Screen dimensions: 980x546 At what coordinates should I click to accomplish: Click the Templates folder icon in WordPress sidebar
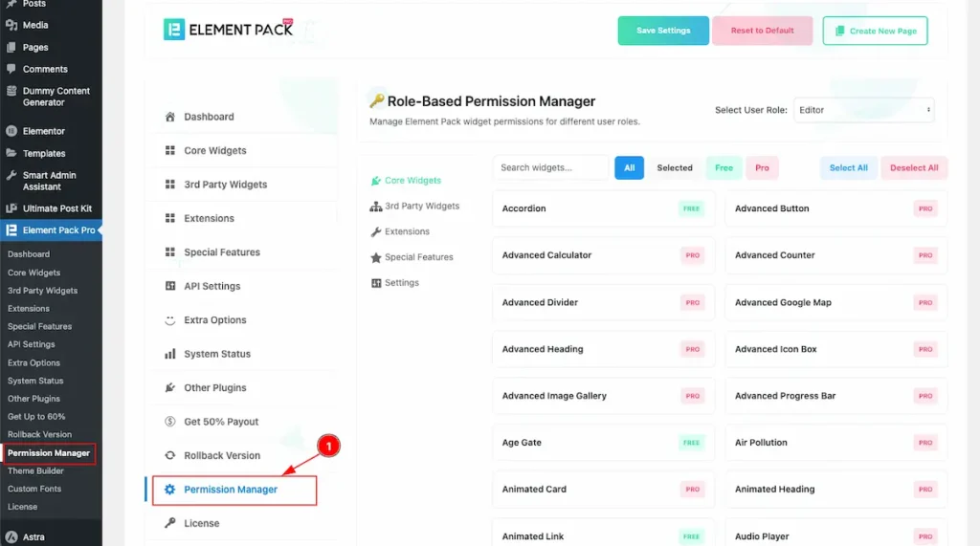11,153
